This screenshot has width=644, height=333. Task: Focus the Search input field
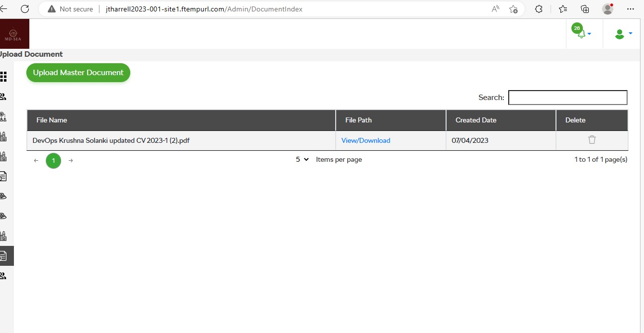567,98
